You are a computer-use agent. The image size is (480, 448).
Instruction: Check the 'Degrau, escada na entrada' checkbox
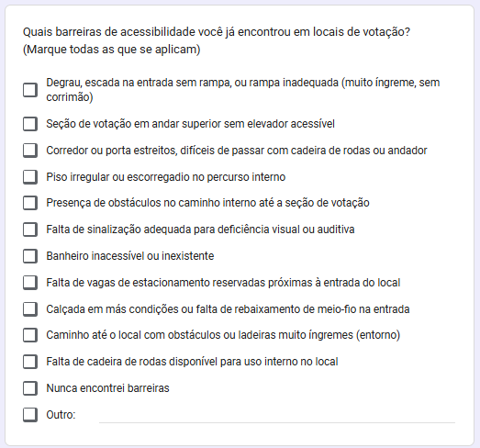tap(30, 90)
